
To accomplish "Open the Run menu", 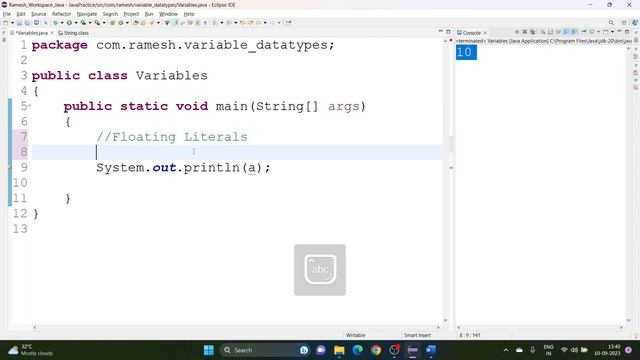I will pos(149,14).
